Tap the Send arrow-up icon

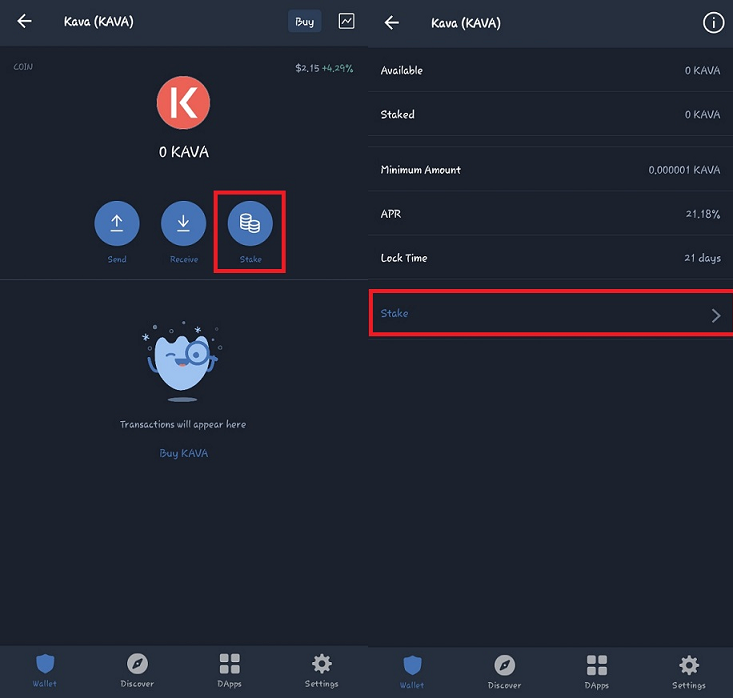(117, 223)
